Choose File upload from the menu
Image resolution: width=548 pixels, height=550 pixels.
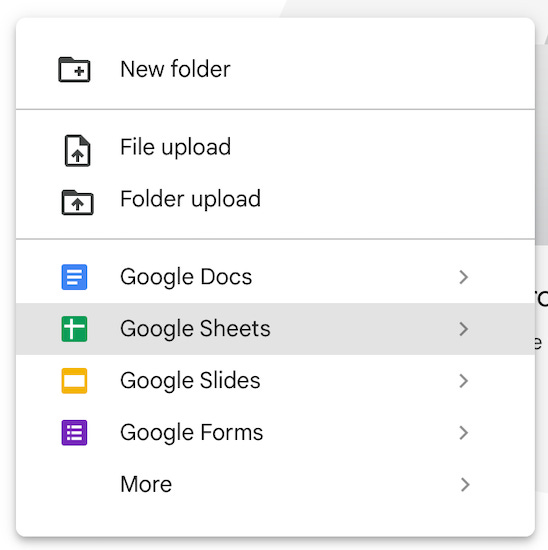[x=275, y=147]
